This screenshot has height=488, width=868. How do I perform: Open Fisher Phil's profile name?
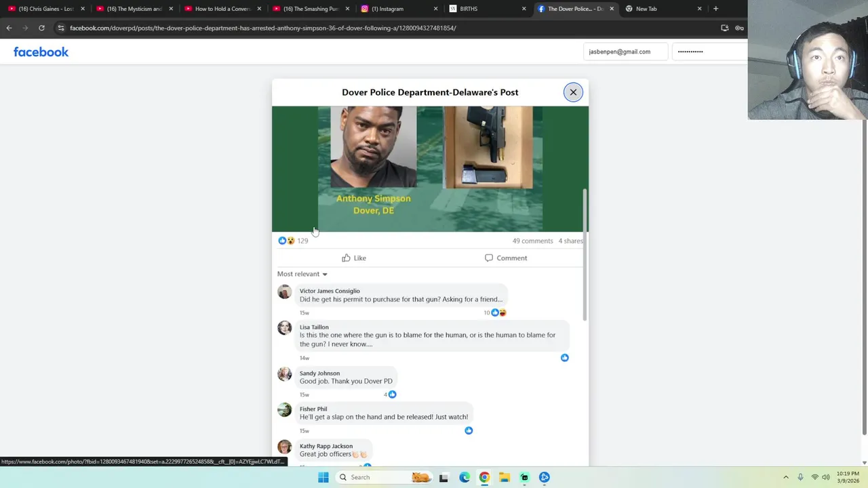pyautogui.click(x=313, y=409)
